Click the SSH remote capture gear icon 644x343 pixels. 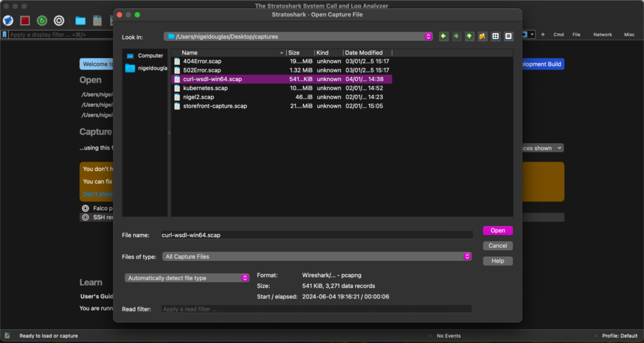(85, 217)
